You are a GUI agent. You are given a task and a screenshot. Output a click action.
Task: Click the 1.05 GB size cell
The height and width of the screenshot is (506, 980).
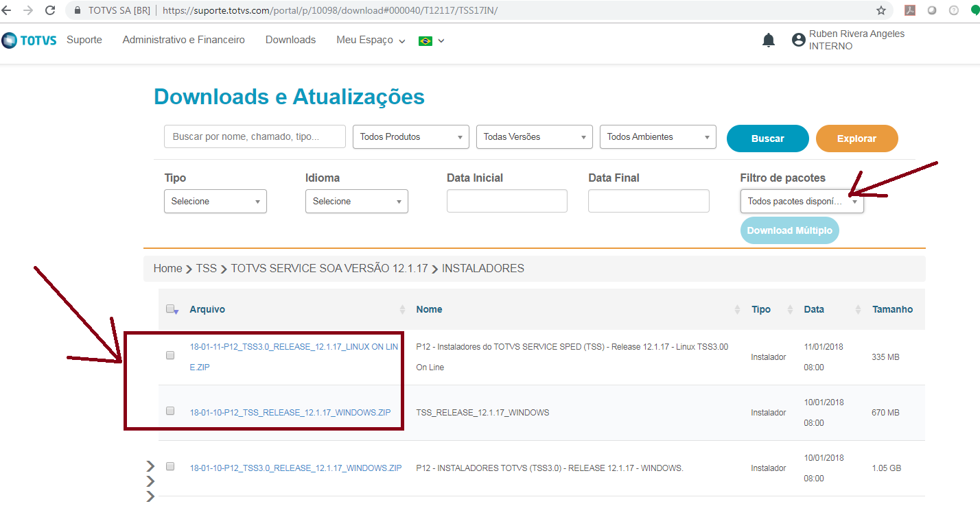point(887,468)
